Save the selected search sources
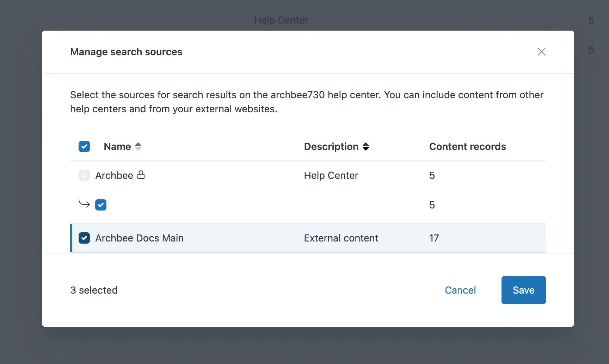The width and height of the screenshot is (609, 364). [524, 290]
